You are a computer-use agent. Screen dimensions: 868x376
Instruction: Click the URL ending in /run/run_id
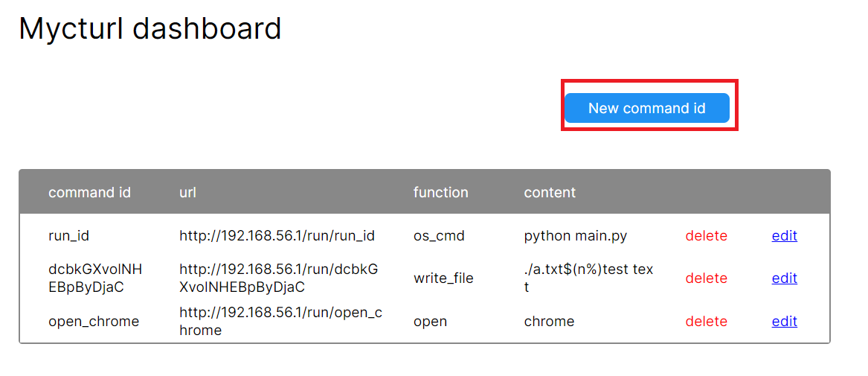(x=277, y=235)
